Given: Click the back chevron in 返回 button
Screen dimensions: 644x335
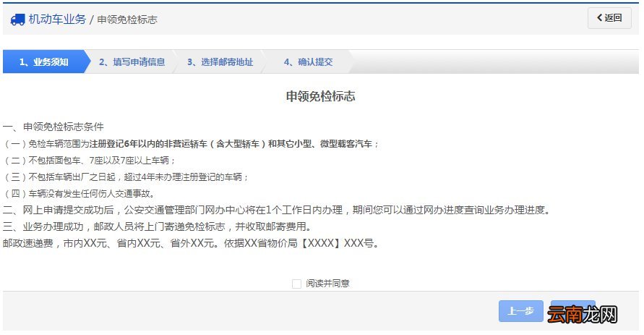Looking at the screenshot, I should click(x=599, y=18).
